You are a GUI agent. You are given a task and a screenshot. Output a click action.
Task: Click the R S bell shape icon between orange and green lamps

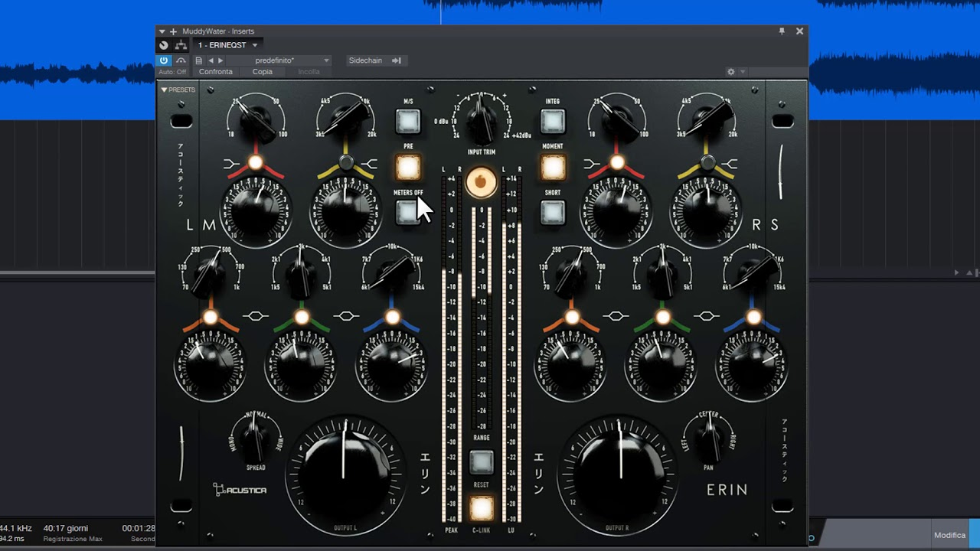point(616,316)
